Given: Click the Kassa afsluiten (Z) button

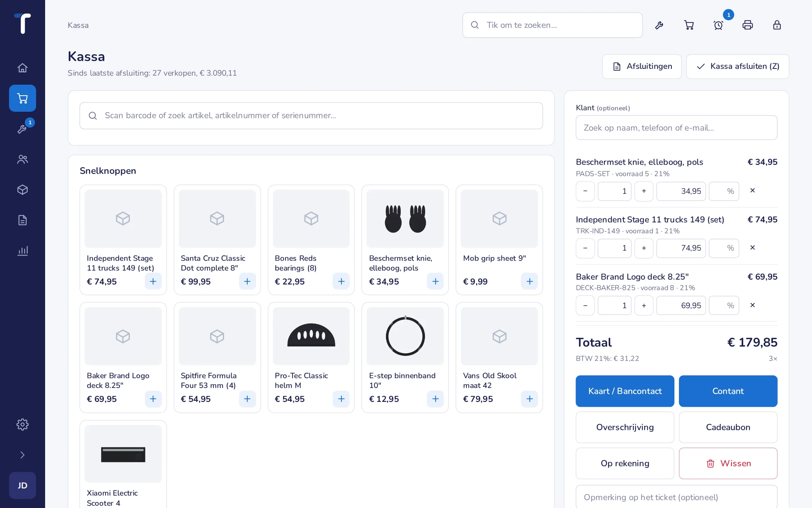Looking at the screenshot, I should coord(738,67).
